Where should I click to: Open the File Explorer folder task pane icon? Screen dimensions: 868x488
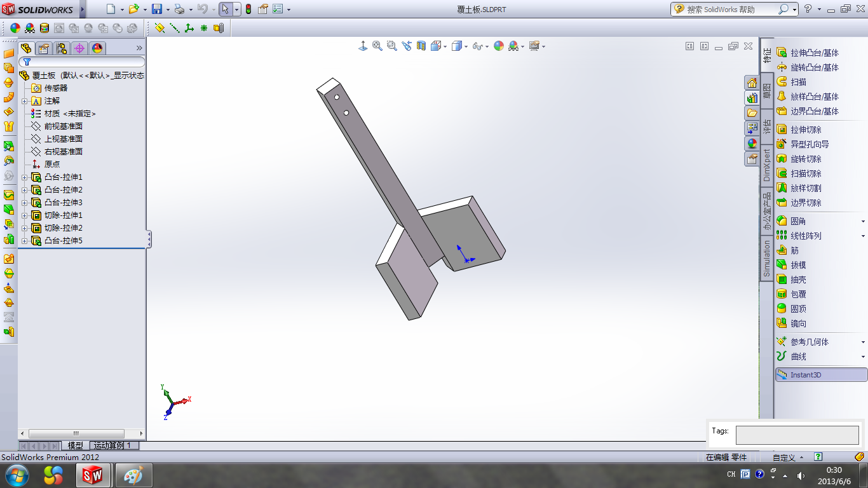(x=752, y=113)
